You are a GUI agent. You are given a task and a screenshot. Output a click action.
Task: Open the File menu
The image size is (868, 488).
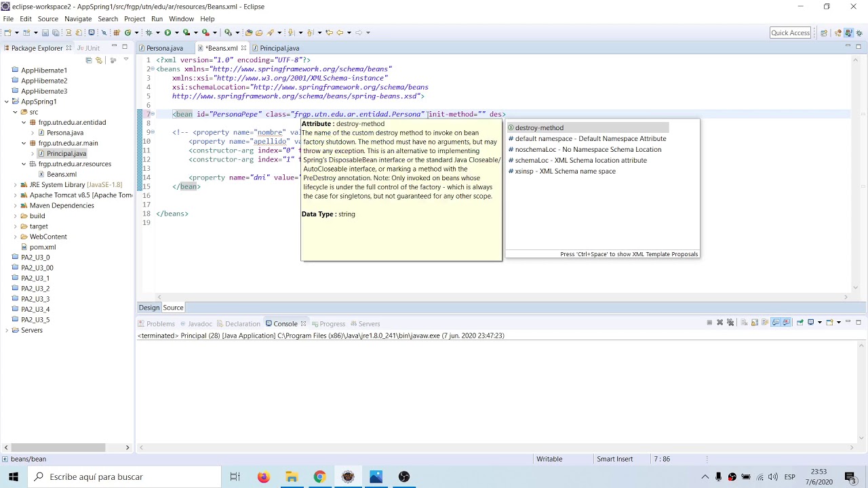(x=8, y=19)
